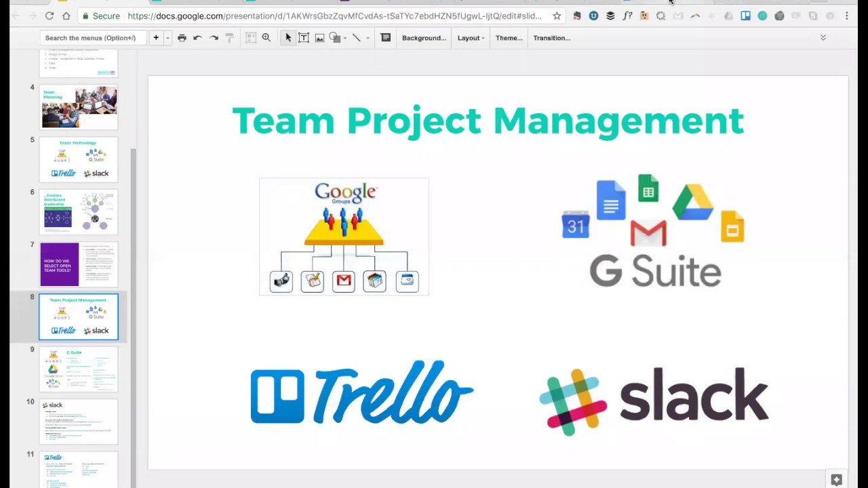Select the text box tool
The height and width of the screenshot is (488, 868).
[304, 38]
